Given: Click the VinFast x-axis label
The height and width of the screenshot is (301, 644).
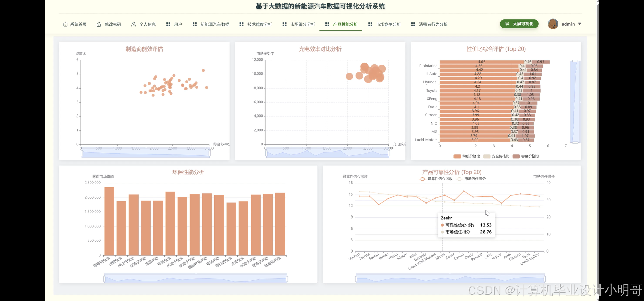Looking at the screenshot, I should tap(355, 257).
